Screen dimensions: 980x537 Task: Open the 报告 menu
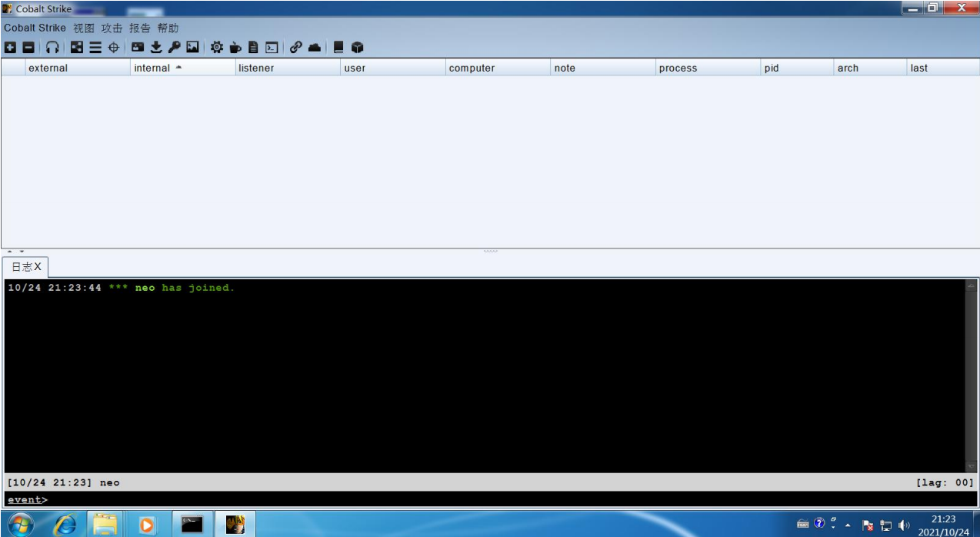tap(140, 28)
